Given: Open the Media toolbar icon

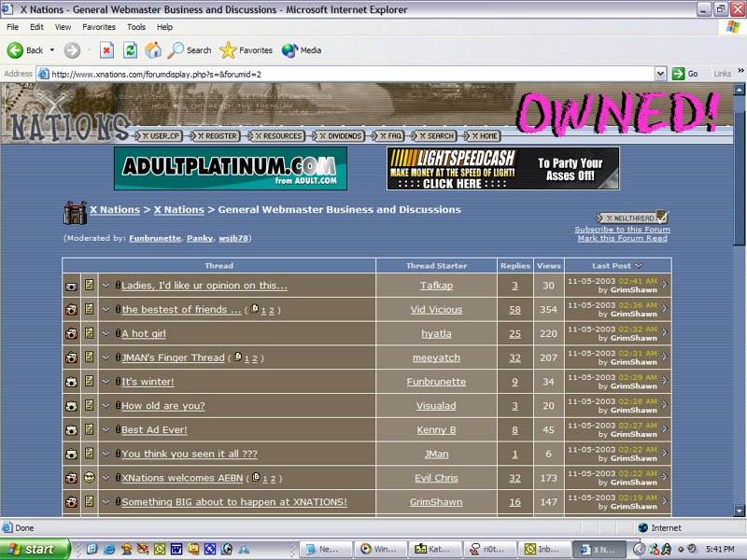Looking at the screenshot, I should tap(289, 50).
